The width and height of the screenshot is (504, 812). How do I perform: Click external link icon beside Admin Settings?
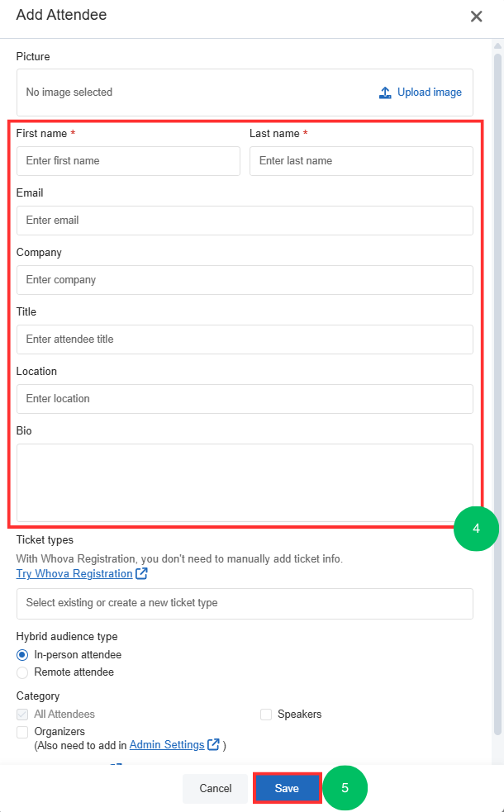214,745
